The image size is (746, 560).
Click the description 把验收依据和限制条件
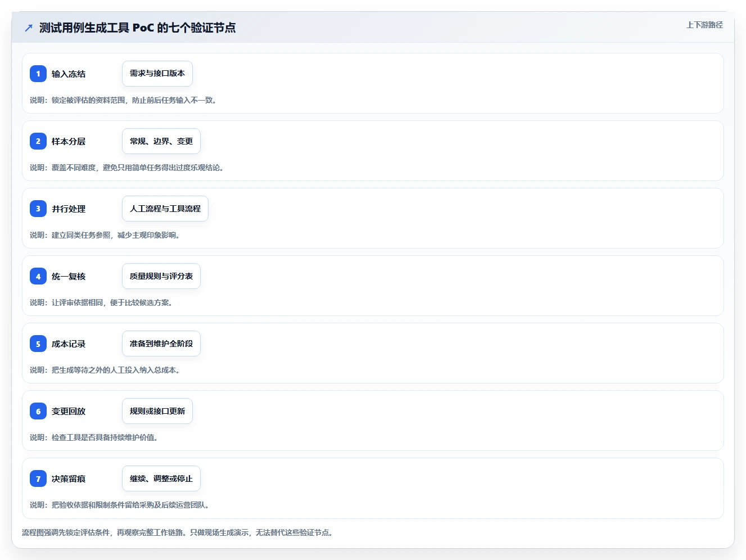120,505
